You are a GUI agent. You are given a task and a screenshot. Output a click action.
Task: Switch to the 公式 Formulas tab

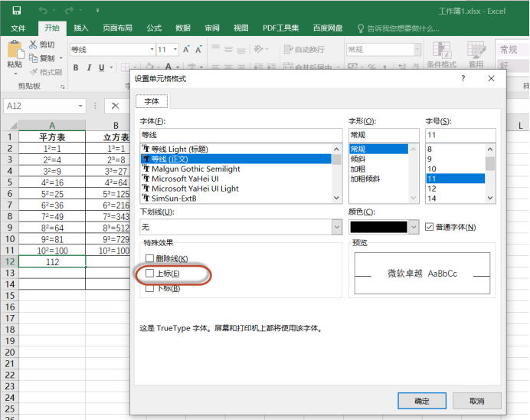pyautogui.click(x=154, y=28)
